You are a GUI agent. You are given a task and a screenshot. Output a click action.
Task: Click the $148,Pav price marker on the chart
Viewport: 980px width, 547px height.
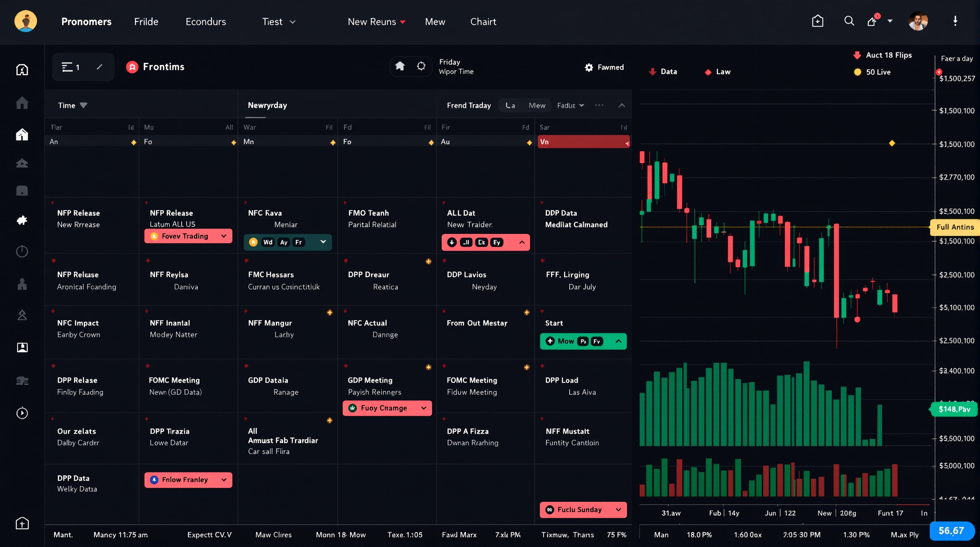pyautogui.click(x=953, y=409)
